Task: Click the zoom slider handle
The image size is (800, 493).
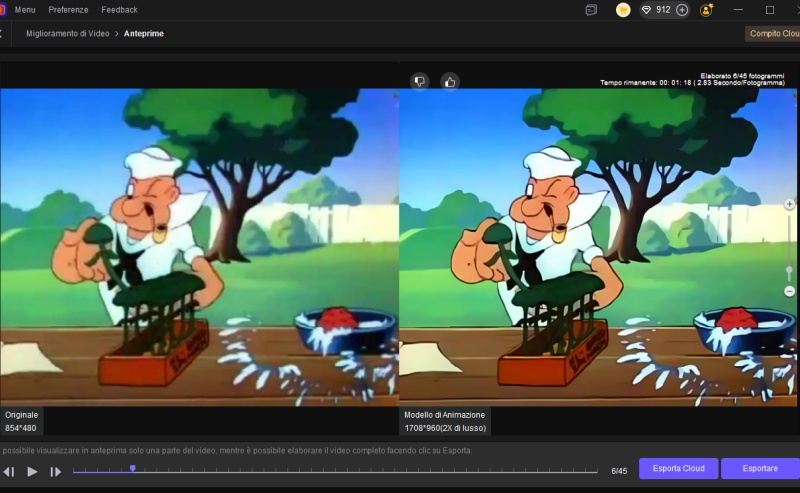Action: click(x=789, y=272)
